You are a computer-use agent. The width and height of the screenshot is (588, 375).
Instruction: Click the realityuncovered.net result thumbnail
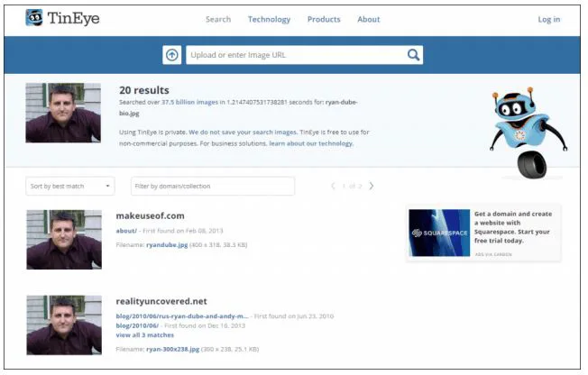coord(63,325)
